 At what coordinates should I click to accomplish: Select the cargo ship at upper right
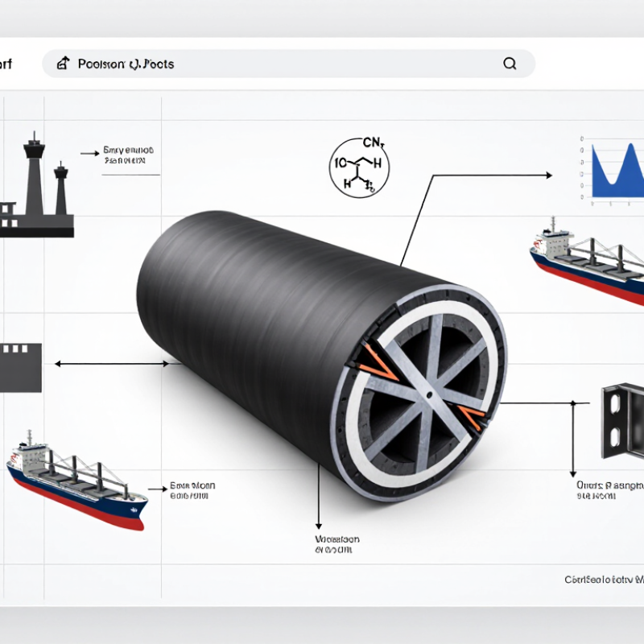tap(587, 260)
